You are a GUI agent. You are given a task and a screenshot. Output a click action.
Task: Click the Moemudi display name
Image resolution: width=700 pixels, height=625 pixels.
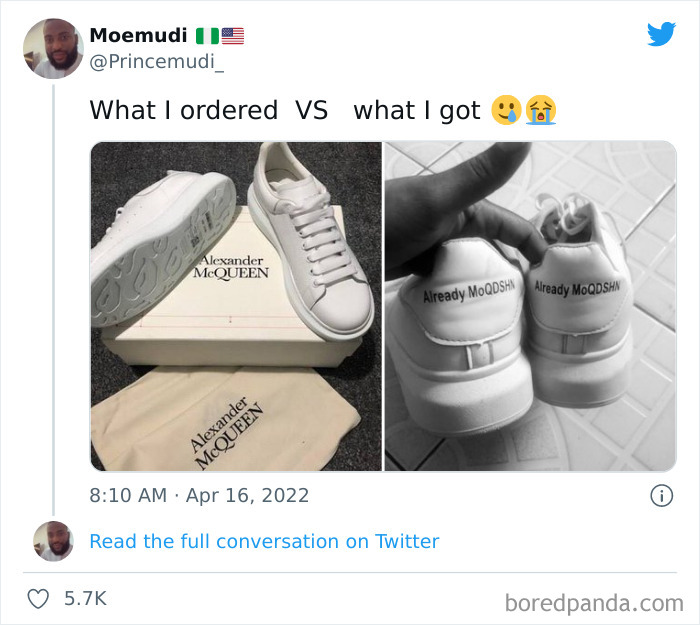pos(138,35)
